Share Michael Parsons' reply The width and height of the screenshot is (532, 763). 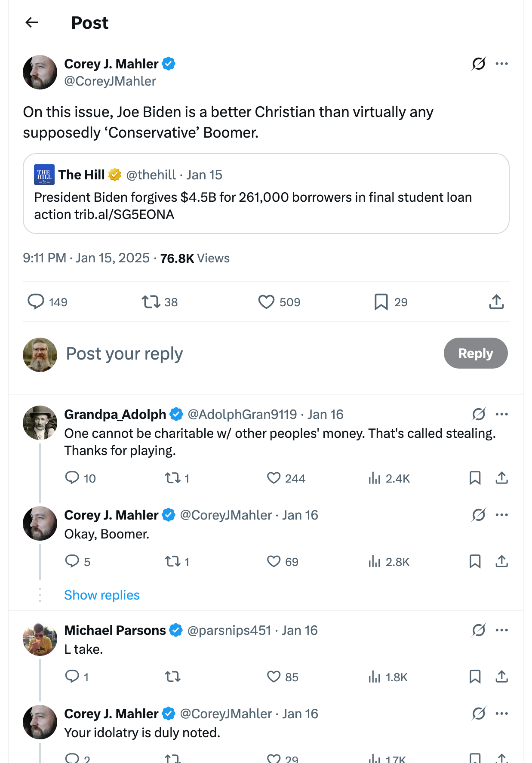(501, 677)
